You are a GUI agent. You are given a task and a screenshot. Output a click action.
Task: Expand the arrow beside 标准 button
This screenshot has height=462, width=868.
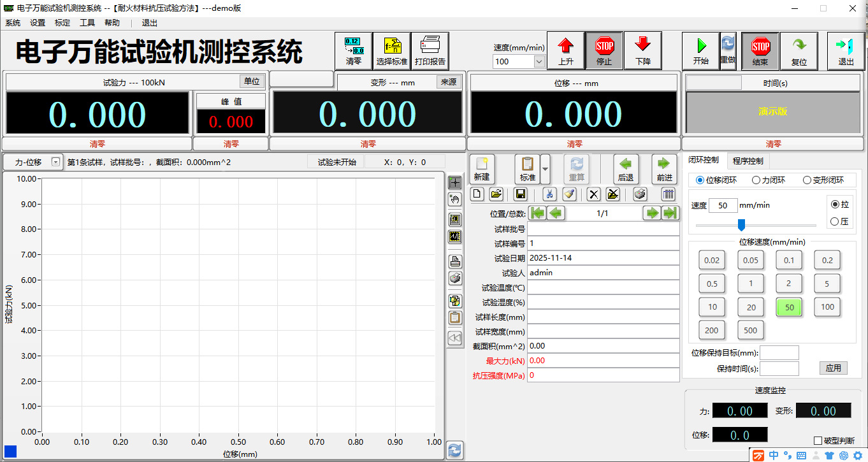(545, 169)
